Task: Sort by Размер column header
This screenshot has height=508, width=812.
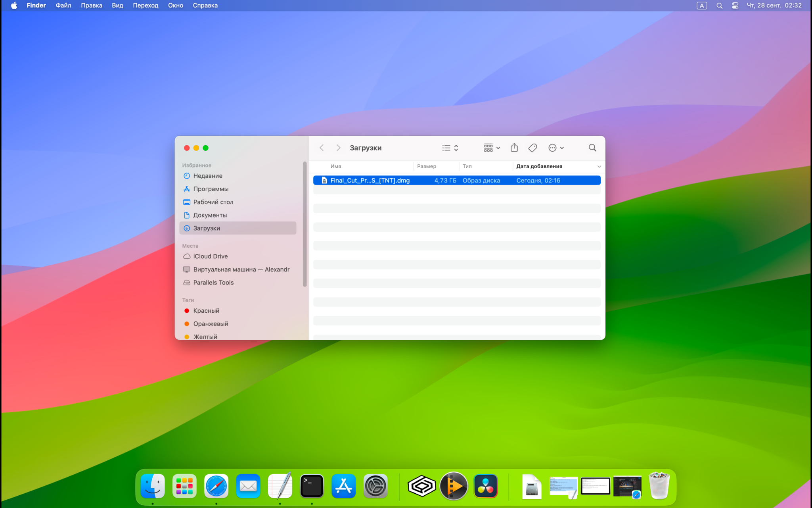Action: [427, 166]
